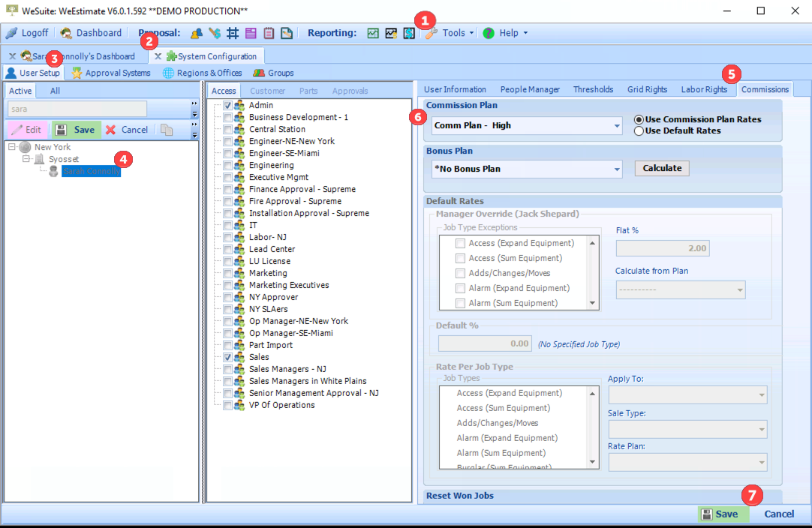Select Sarah Connolly in the user tree
Image resolution: width=812 pixels, height=528 pixels.
[x=91, y=171]
